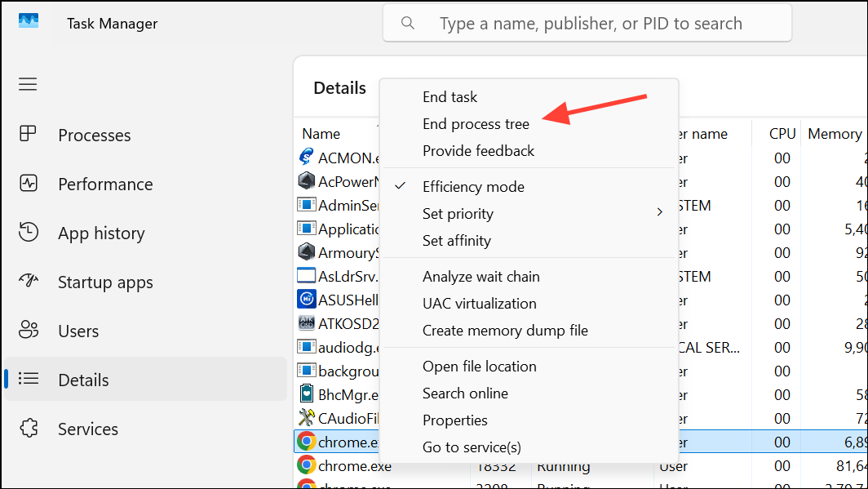Open the Performance section icon
This screenshot has height=489, width=868.
tap(29, 184)
